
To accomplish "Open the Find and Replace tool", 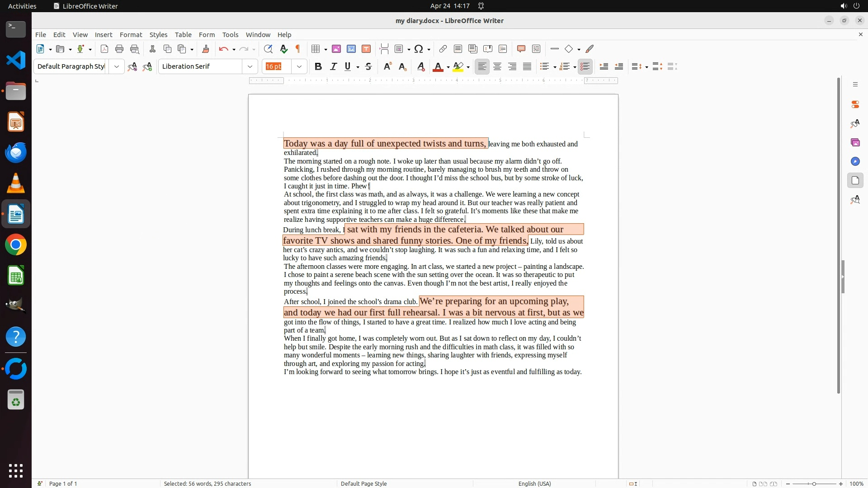I will 268,49.
